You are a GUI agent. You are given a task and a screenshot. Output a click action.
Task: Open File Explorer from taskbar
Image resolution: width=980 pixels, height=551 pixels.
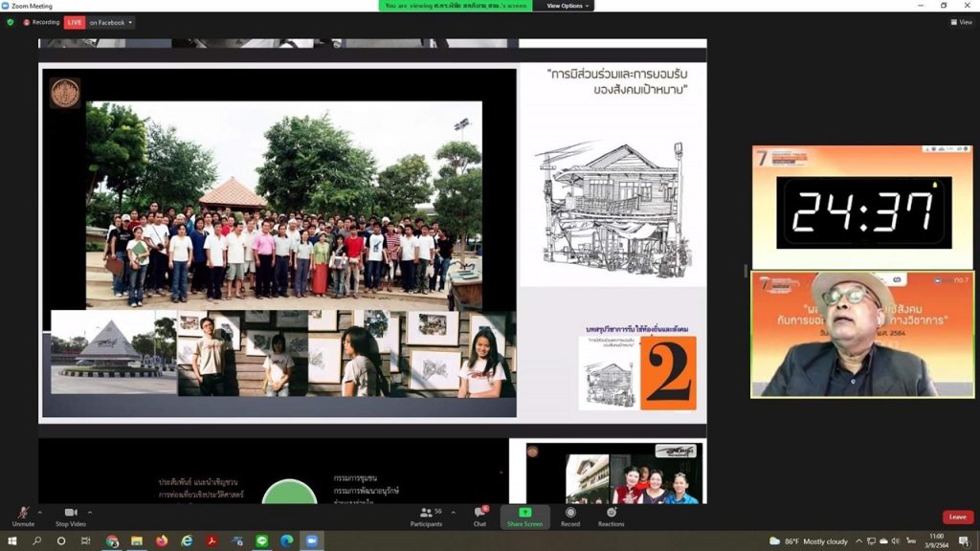137,541
